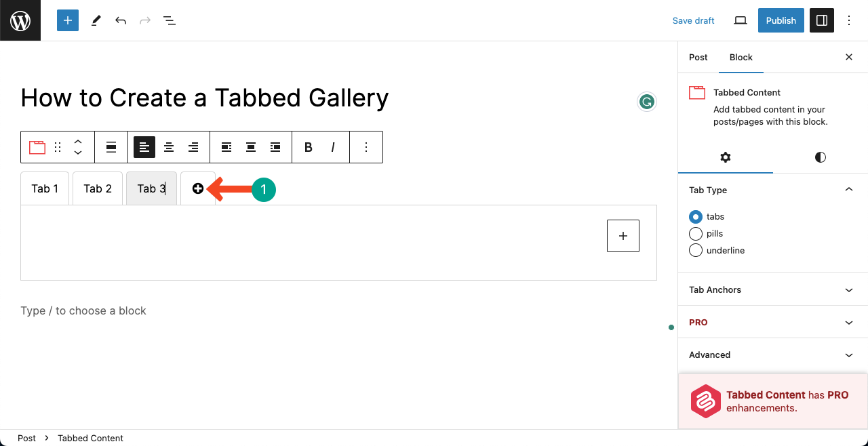Toggle bold formatting
This screenshot has height=446, width=868.
click(309, 147)
